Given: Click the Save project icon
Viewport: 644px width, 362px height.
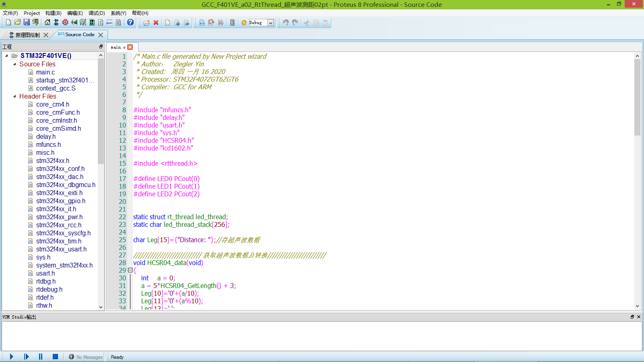Looking at the screenshot, I should point(27,23).
